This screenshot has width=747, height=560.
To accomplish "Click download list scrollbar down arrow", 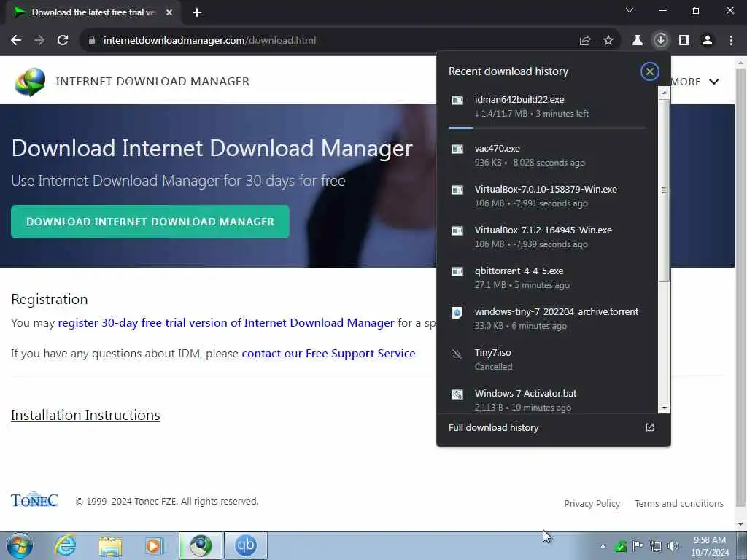I will click(664, 408).
